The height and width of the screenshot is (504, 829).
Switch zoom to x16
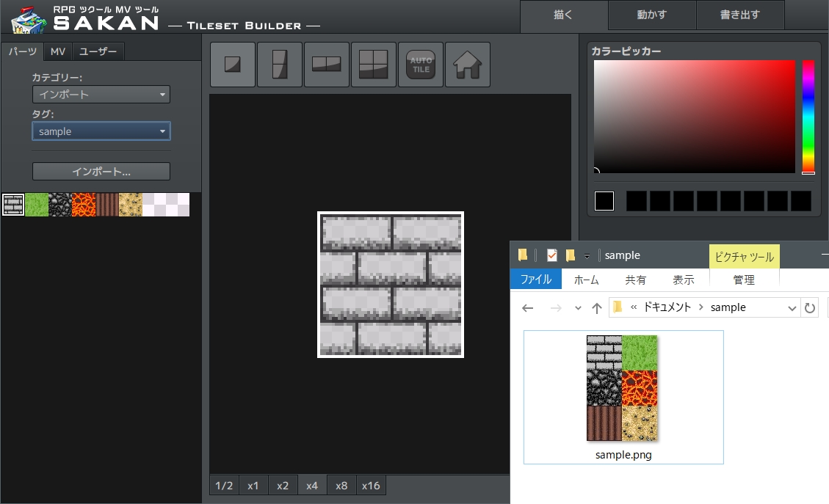[371, 486]
